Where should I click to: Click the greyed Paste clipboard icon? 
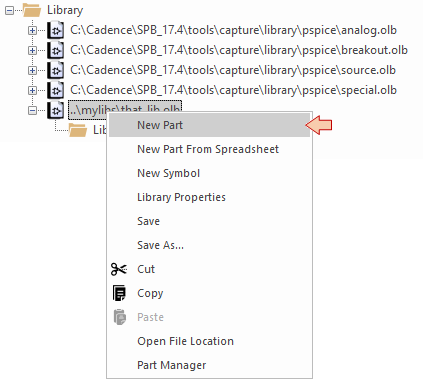pos(120,317)
